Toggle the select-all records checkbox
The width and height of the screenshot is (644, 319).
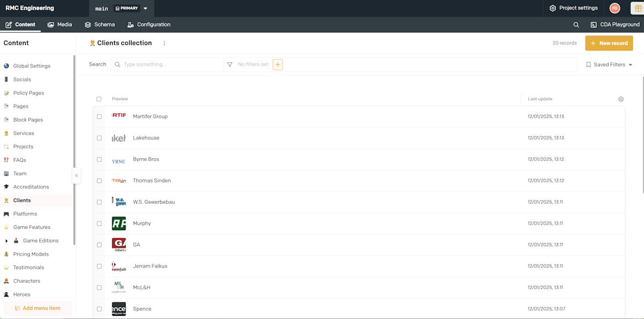99,99
